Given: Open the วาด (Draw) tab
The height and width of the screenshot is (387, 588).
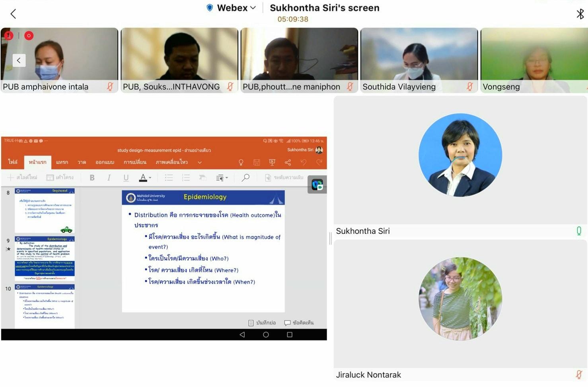Looking at the screenshot, I should coord(82,162).
